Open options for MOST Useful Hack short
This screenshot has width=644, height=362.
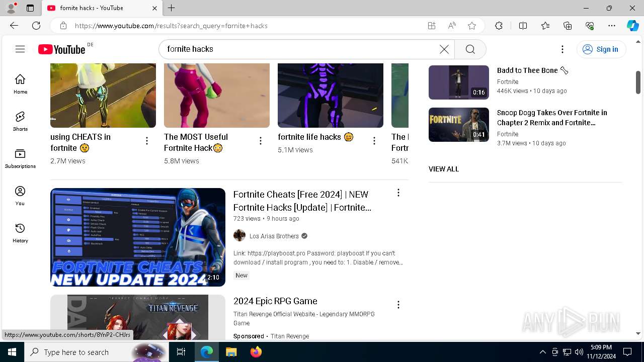pos(261,141)
